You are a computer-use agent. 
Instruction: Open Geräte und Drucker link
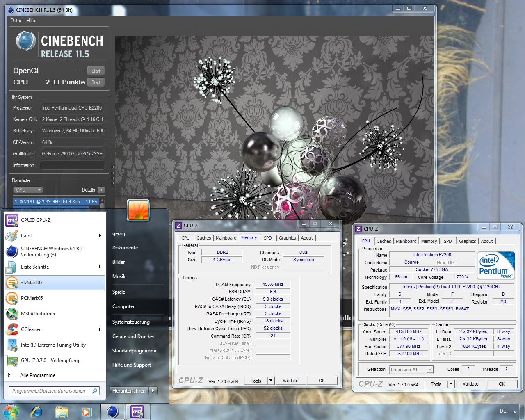click(133, 336)
